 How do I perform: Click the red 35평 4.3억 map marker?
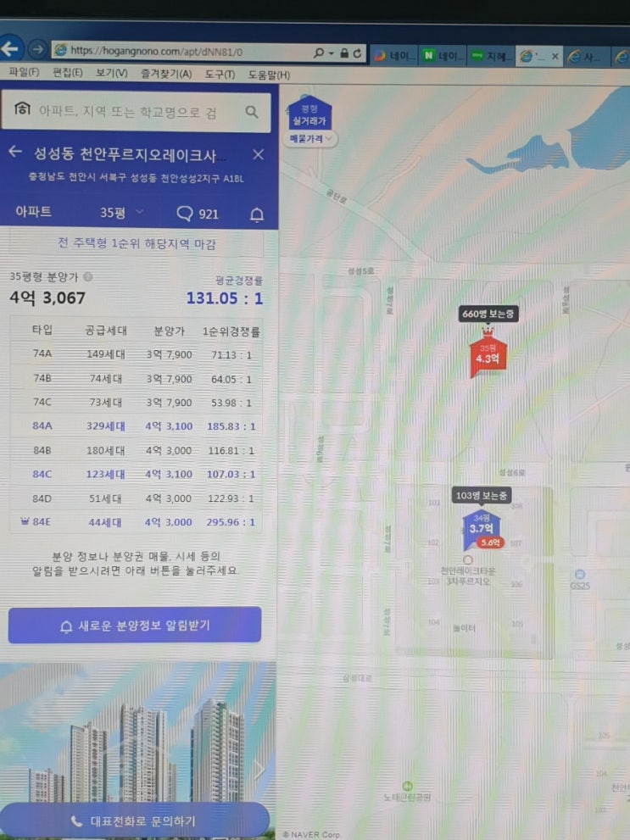point(487,354)
